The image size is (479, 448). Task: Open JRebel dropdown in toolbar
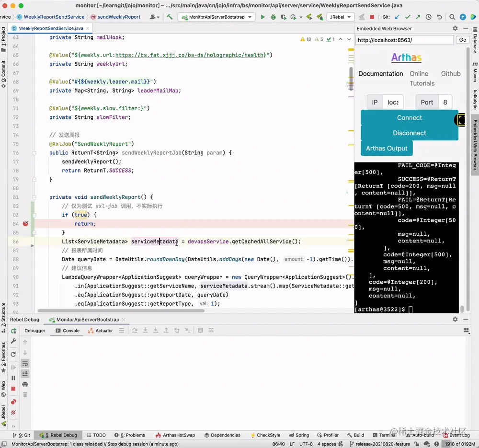(340, 17)
